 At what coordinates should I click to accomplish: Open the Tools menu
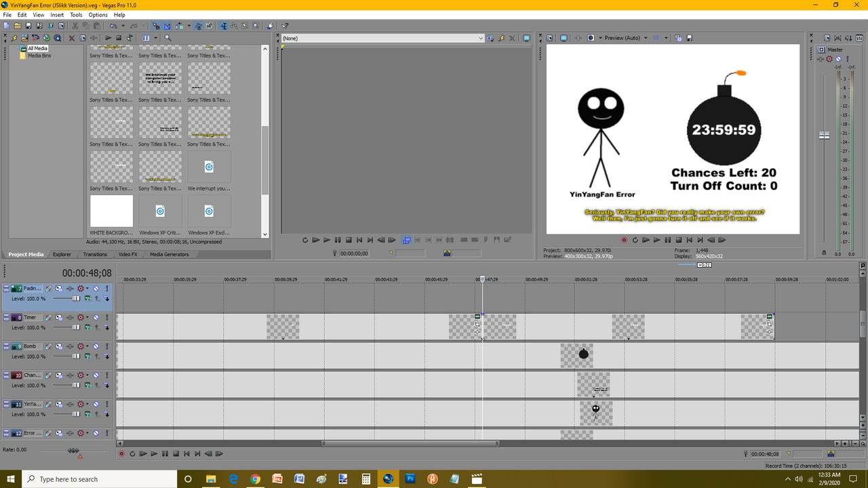point(75,14)
